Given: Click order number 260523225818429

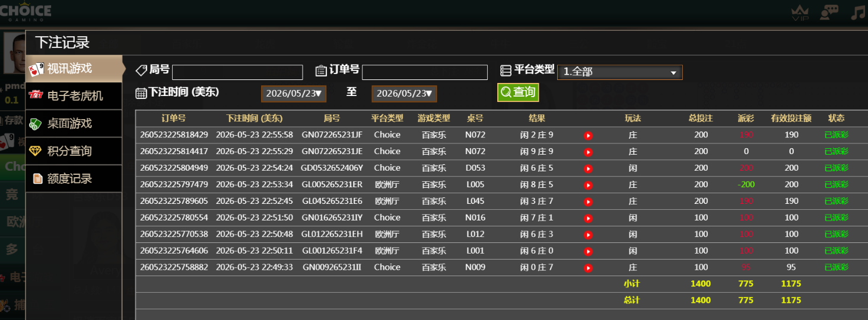Looking at the screenshot, I should 174,135.
